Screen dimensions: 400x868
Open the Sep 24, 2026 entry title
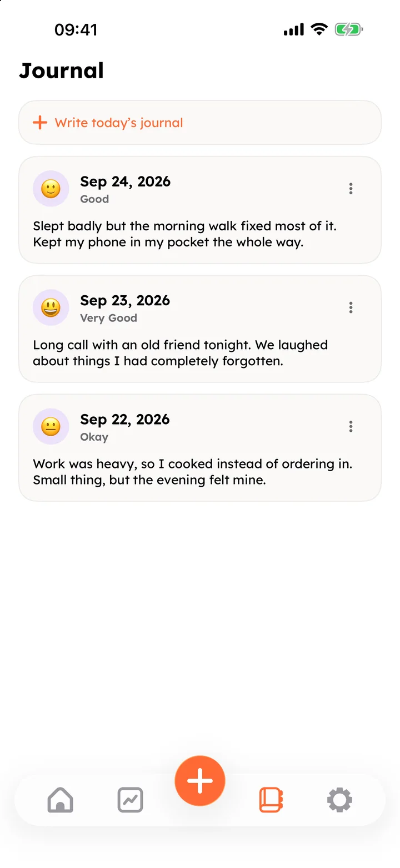tap(125, 181)
